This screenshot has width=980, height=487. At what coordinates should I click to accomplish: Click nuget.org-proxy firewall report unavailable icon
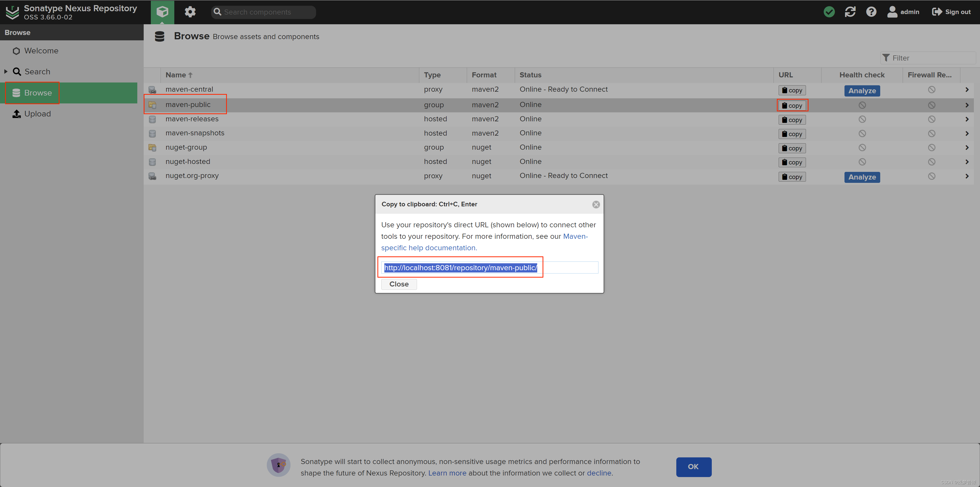pyautogui.click(x=931, y=176)
